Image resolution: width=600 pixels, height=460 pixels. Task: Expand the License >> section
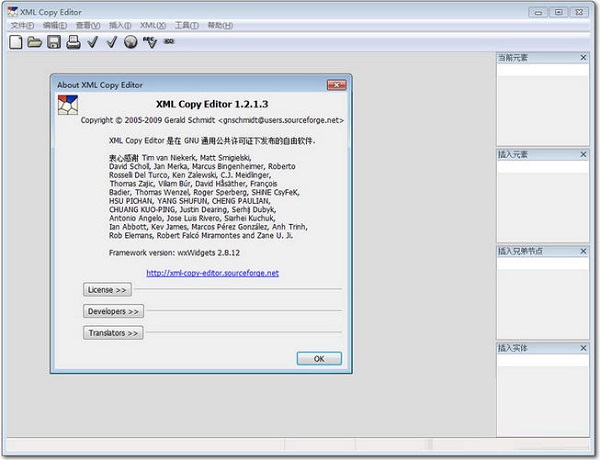coord(107,290)
